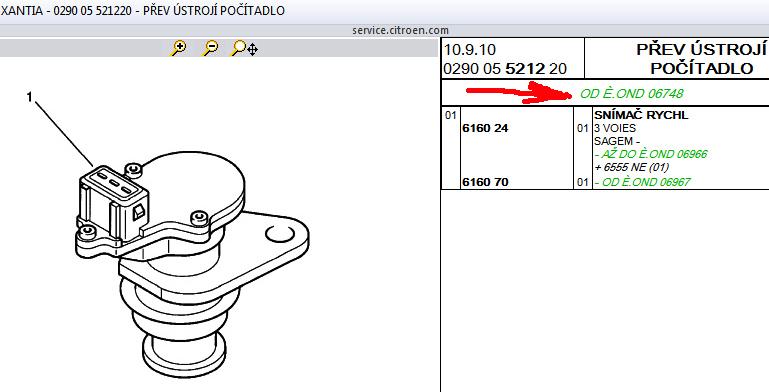The width and height of the screenshot is (769, 392).
Task: Click the red arrow annotation
Action: point(519,93)
